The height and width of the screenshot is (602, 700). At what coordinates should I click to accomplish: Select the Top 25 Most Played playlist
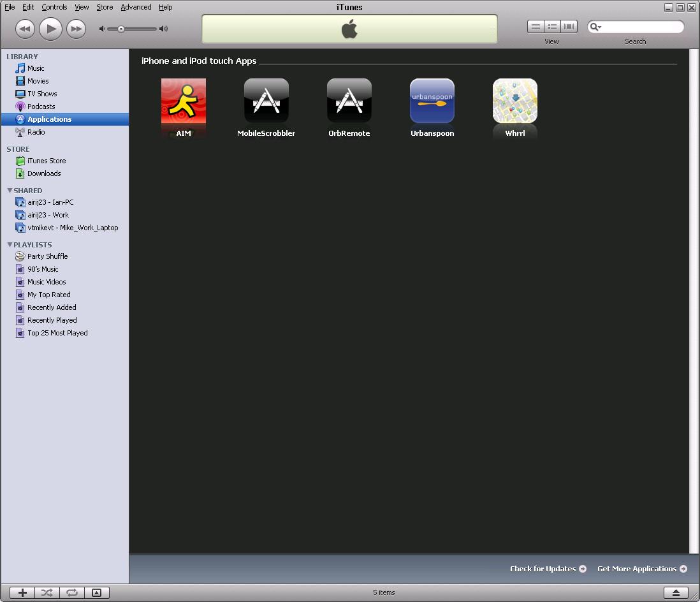tap(65, 333)
